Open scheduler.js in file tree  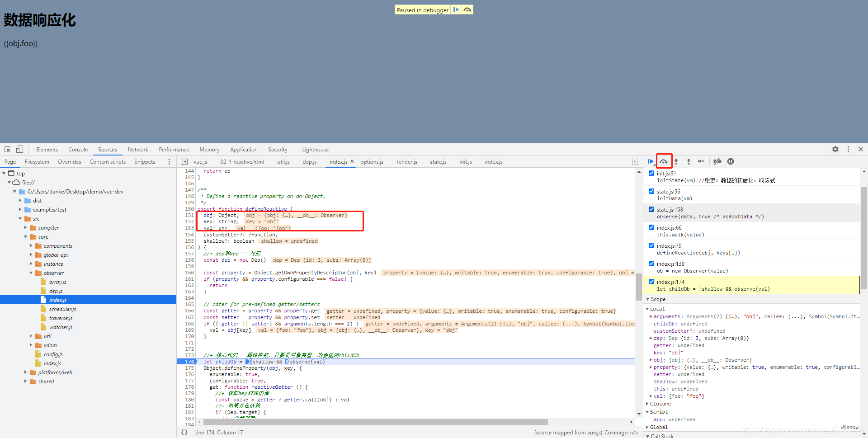(x=62, y=309)
